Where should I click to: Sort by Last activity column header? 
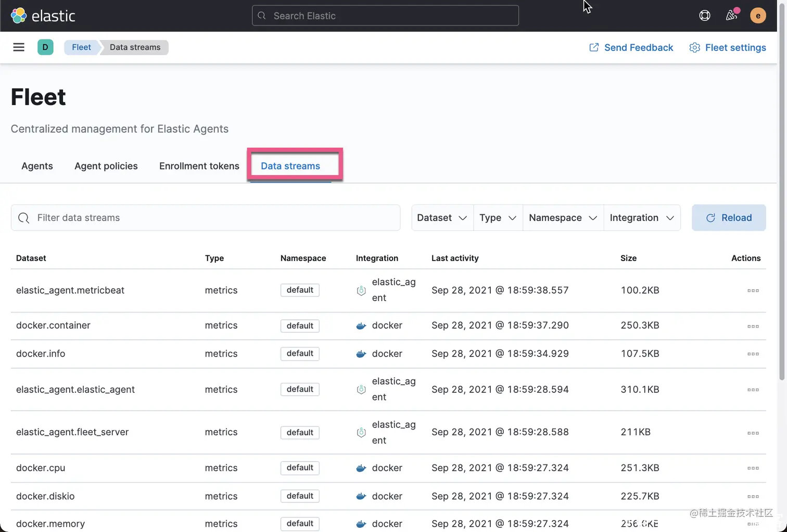pyautogui.click(x=455, y=258)
